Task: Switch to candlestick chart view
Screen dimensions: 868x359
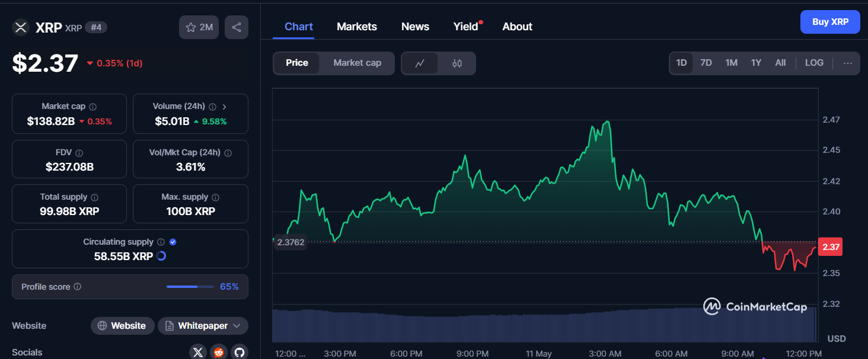Action: coord(457,63)
